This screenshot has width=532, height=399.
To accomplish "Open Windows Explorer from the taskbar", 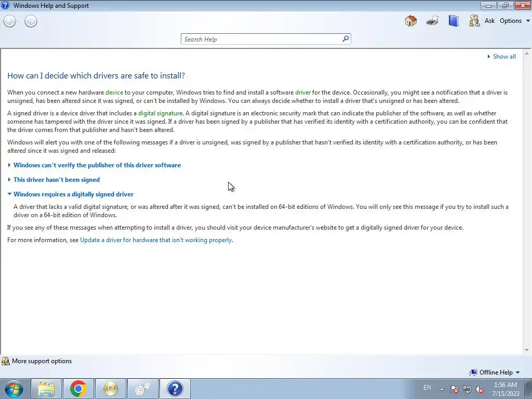I will point(46,389).
